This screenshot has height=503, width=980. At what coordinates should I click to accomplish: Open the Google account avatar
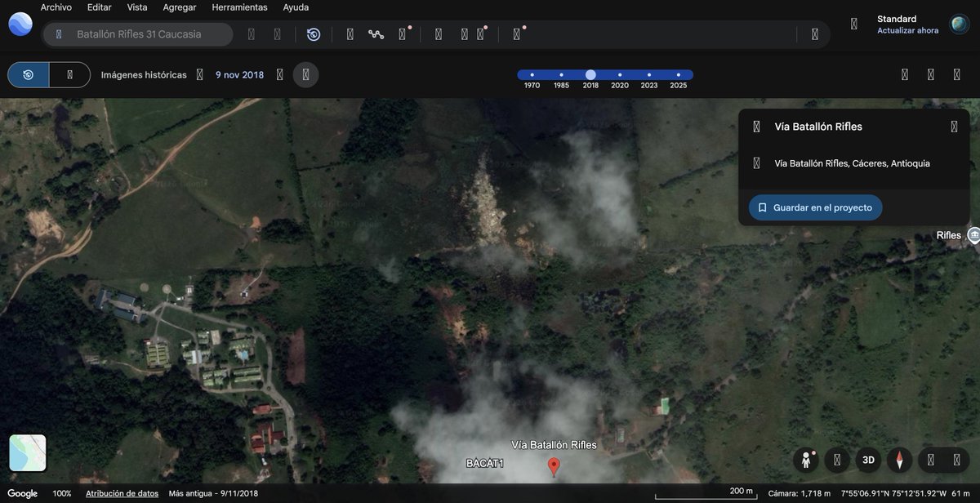[x=960, y=24]
